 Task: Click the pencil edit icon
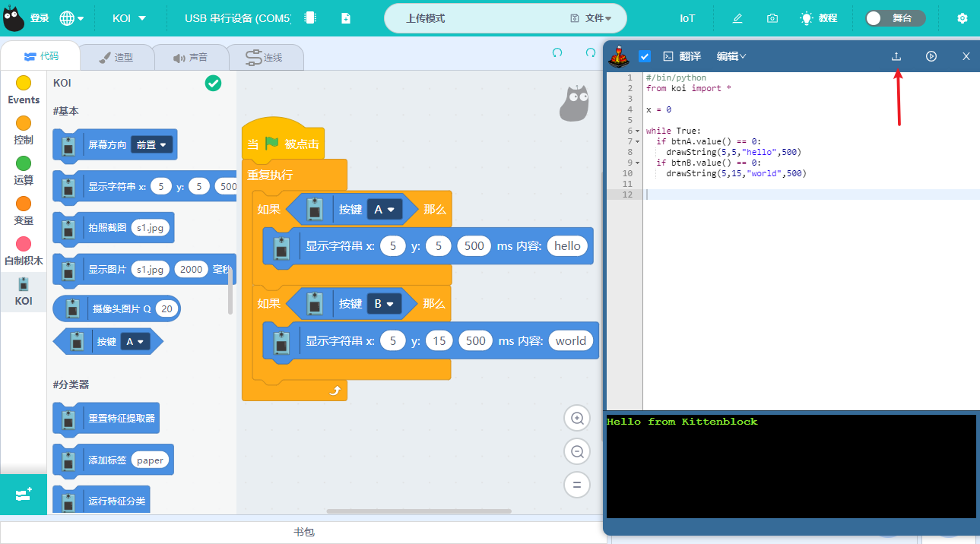pyautogui.click(x=737, y=18)
